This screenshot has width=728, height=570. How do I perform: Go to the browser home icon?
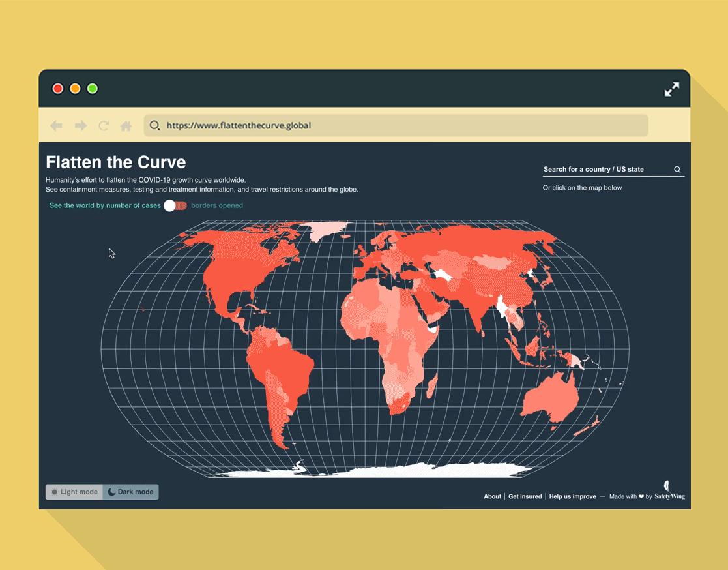pyautogui.click(x=126, y=125)
